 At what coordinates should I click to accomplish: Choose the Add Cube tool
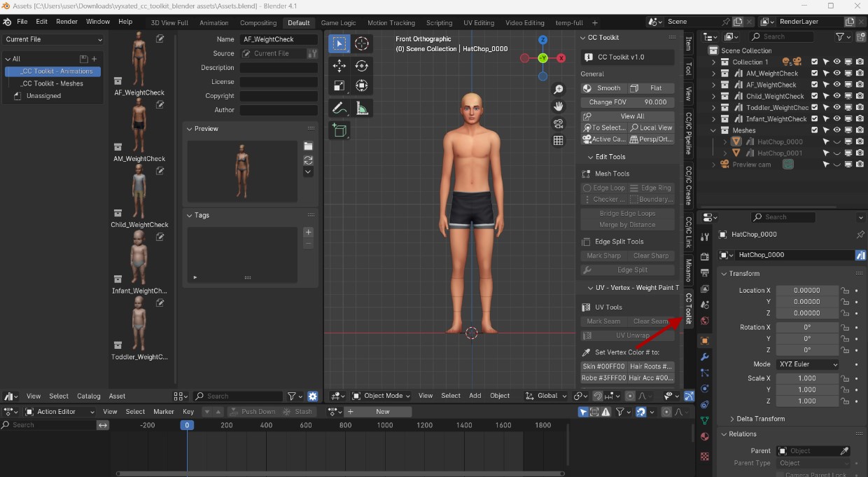(339, 130)
